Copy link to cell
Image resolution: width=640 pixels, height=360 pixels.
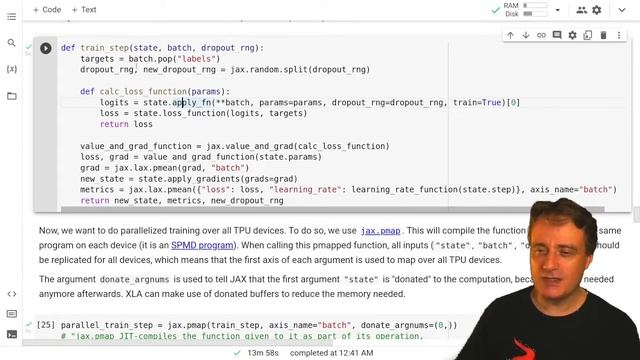point(541,36)
